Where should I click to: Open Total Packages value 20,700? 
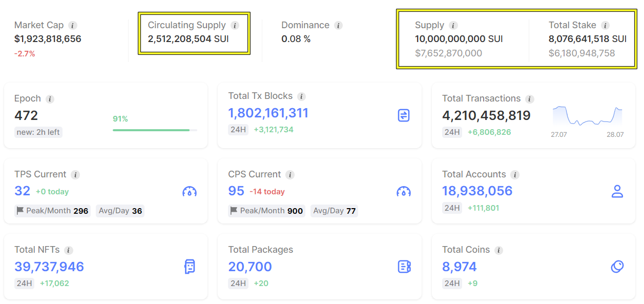click(250, 267)
